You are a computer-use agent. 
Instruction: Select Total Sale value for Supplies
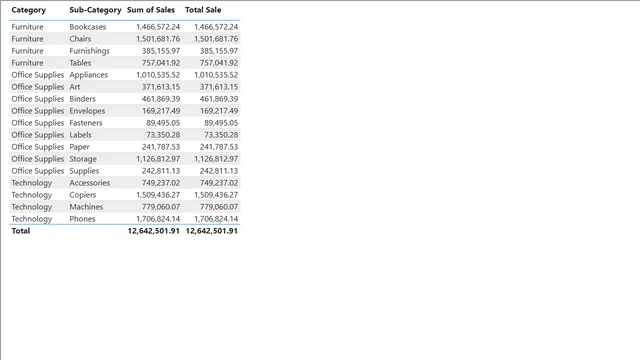point(219,171)
